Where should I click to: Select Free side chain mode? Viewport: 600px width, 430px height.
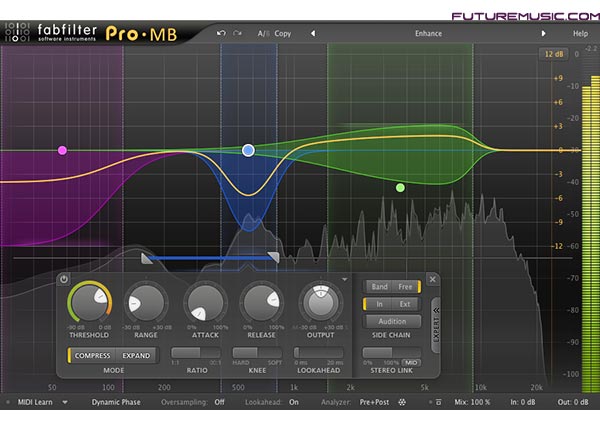(406, 287)
